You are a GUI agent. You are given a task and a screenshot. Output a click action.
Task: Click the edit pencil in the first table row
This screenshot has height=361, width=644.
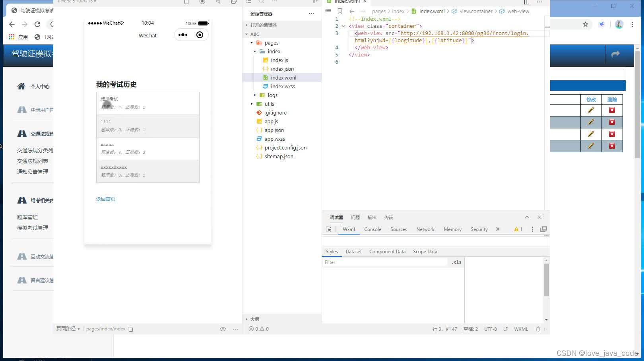pos(591,110)
